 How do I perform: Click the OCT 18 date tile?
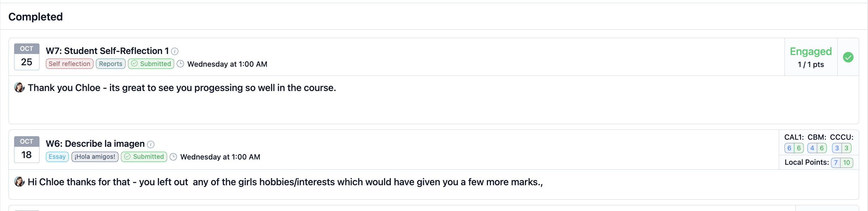[26, 150]
